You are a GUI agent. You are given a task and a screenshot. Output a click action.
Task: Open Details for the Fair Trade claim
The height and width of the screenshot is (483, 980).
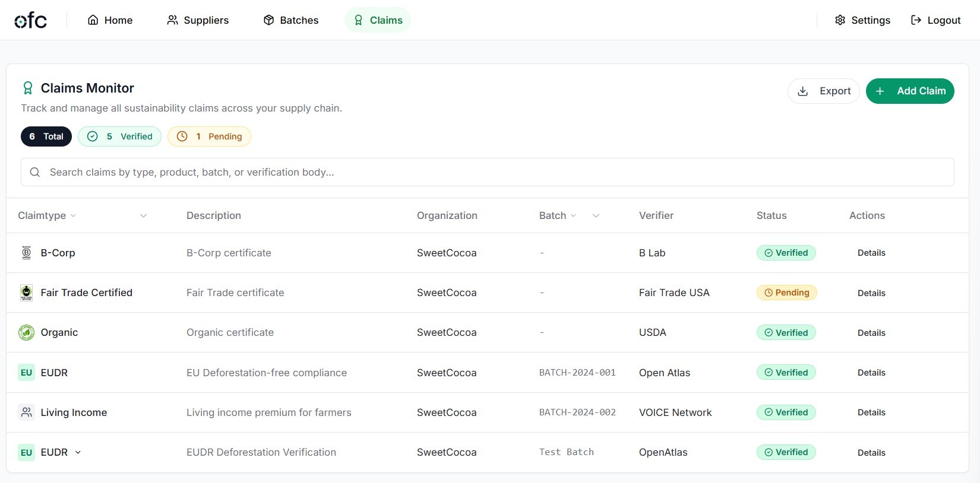871,293
